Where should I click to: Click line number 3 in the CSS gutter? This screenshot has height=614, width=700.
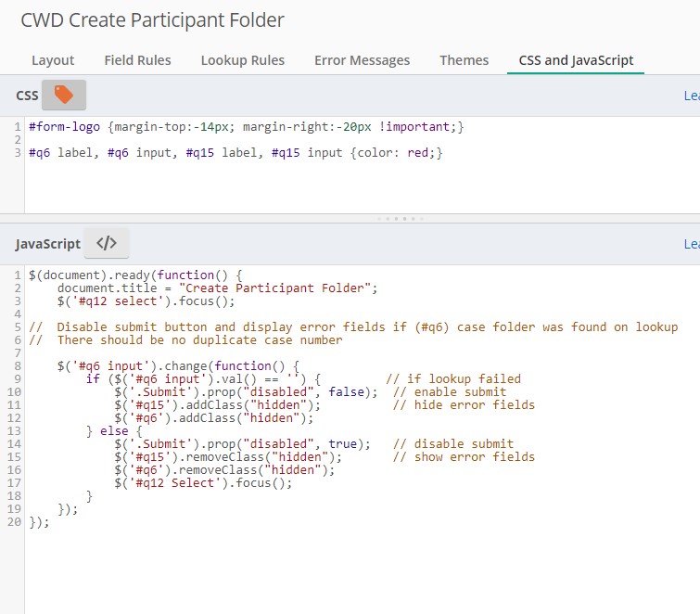pyautogui.click(x=18, y=152)
